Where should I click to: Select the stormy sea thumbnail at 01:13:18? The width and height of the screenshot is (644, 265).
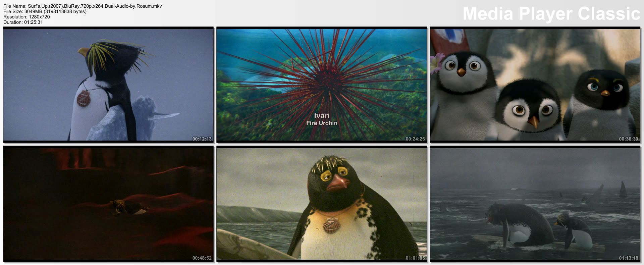[535, 204]
